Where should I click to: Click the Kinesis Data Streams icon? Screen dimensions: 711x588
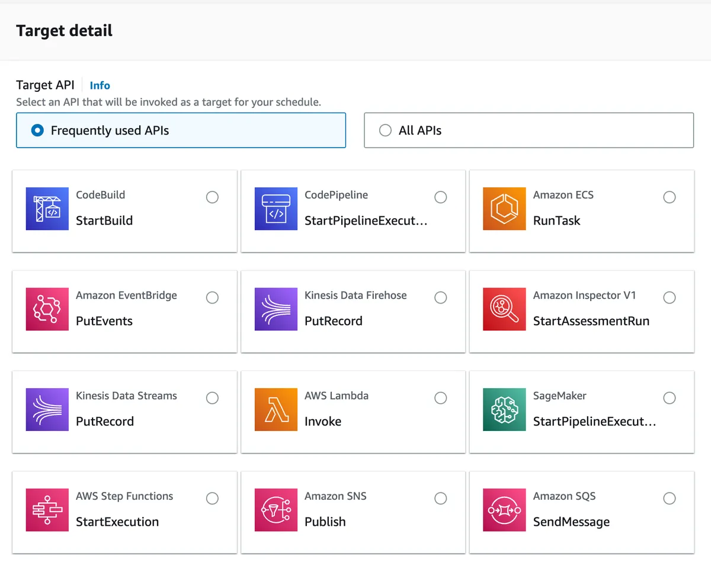(47, 410)
